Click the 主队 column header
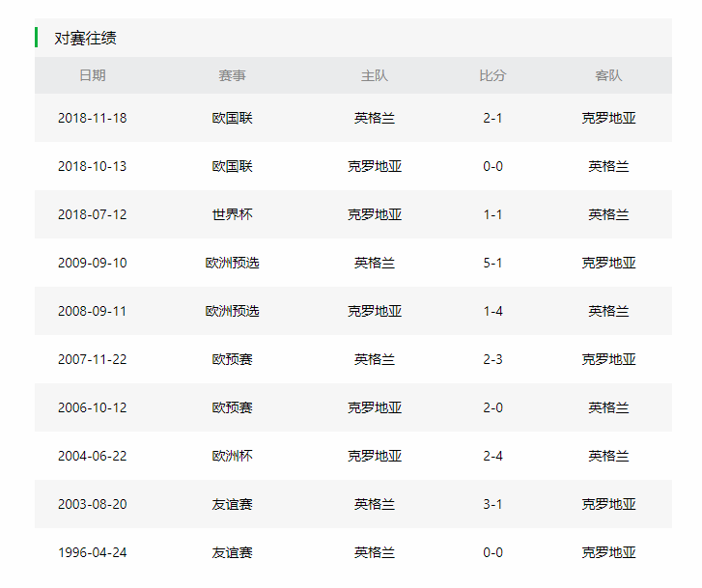This screenshot has height=588, width=702. point(375,75)
